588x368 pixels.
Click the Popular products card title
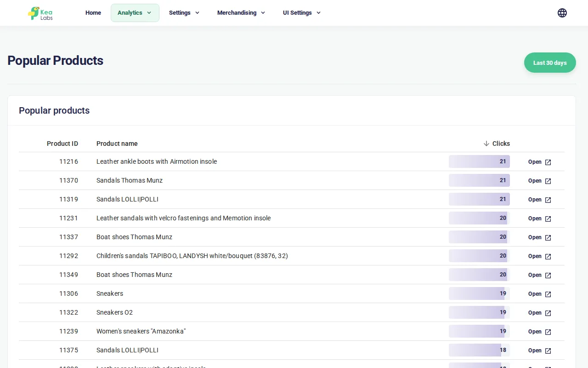click(54, 110)
